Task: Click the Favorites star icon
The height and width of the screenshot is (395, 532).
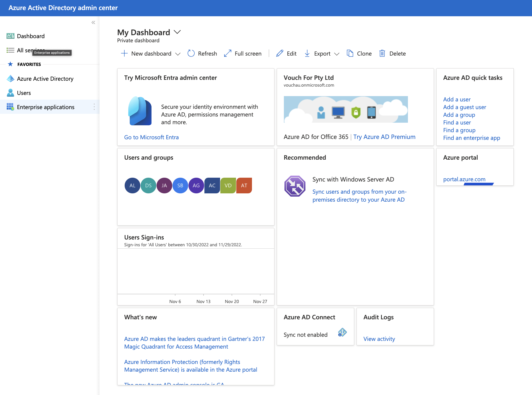Action: (x=10, y=64)
